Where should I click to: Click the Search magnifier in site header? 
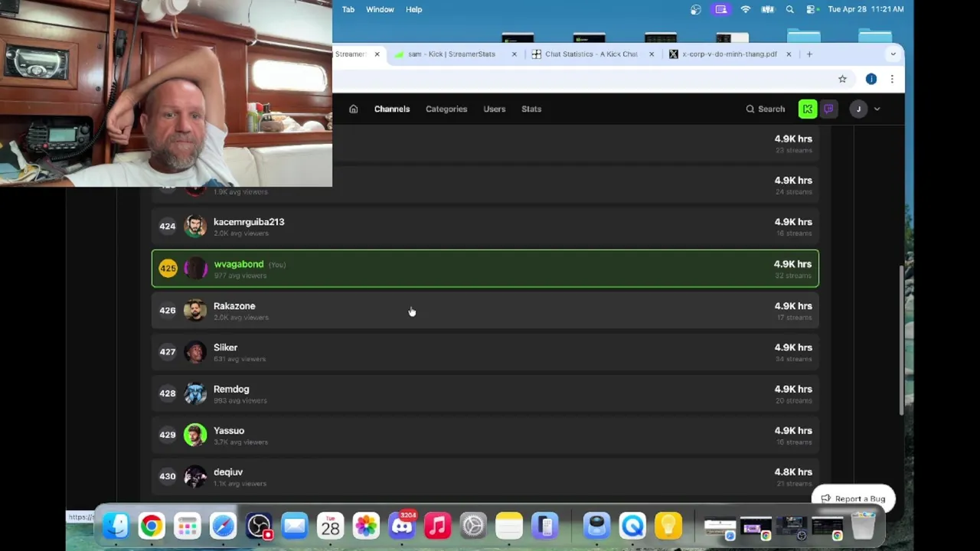tap(750, 109)
